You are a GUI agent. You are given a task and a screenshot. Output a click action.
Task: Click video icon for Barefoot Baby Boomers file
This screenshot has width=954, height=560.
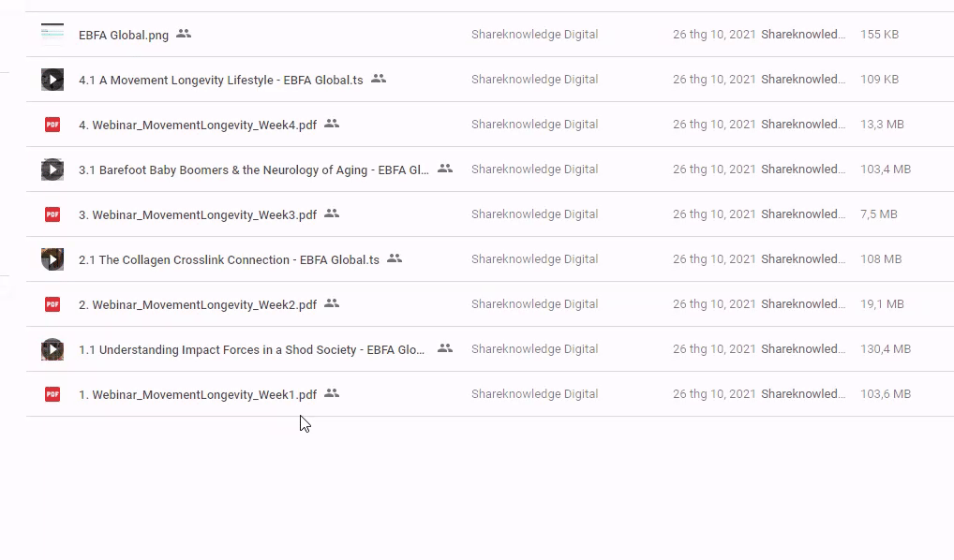tap(52, 169)
